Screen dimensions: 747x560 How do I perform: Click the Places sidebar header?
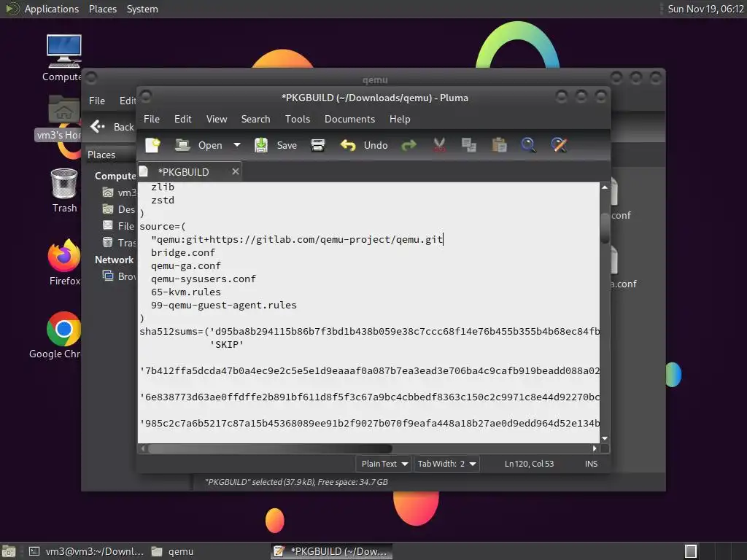pyautogui.click(x=101, y=155)
